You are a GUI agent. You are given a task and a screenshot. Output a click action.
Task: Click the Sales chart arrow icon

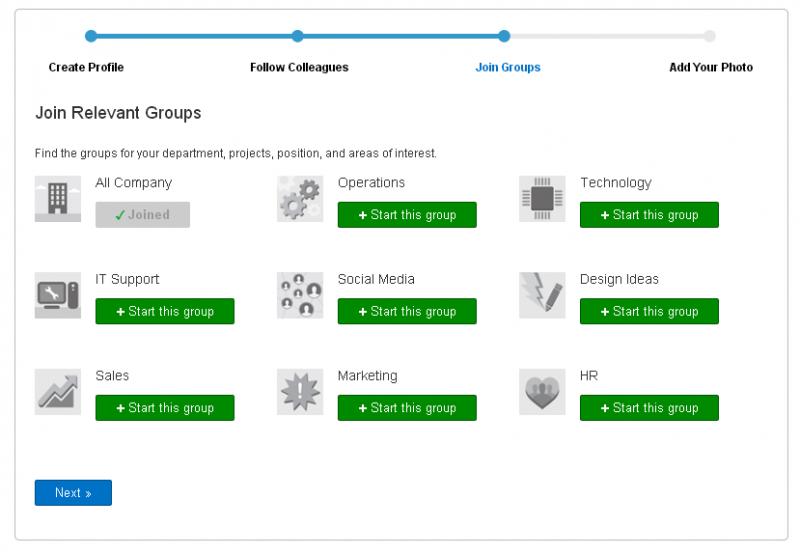pos(58,392)
